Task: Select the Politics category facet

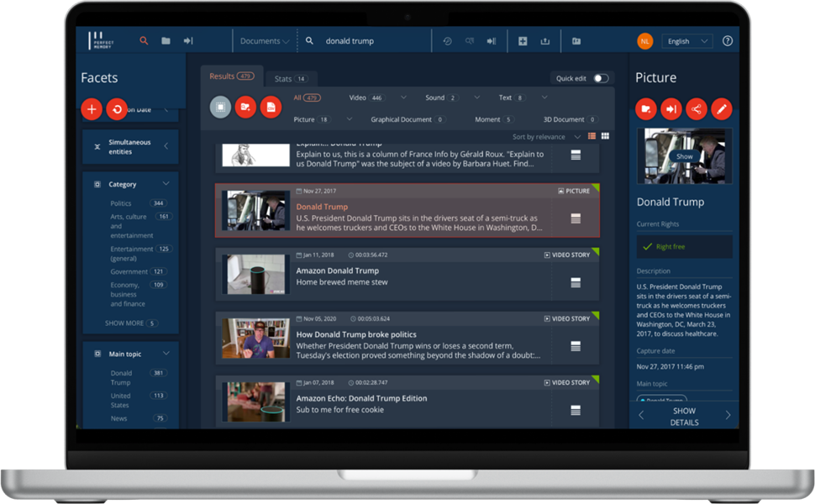Action: click(x=121, y=203)
